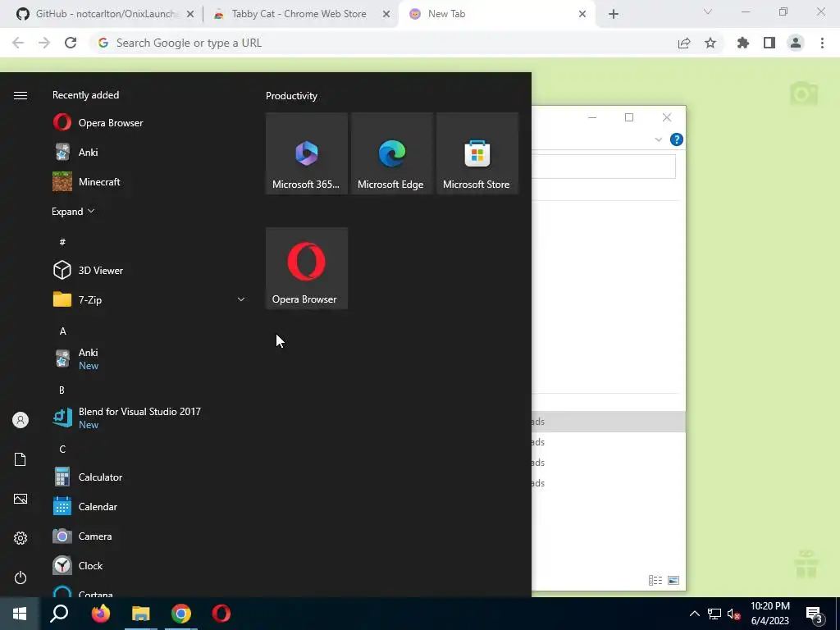The width and height of the screenshot is (840, 630).
Task: Open taskbar Search magnifier
Action: tap(59, 614)
